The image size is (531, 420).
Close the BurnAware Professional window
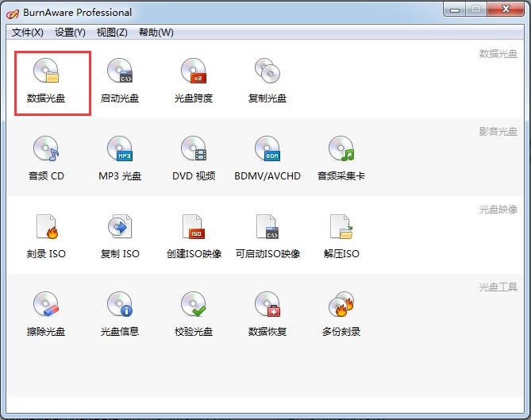point(506,10)
